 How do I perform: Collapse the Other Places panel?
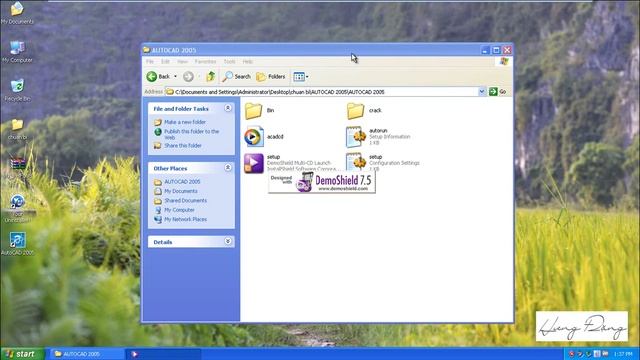[228, 168]
